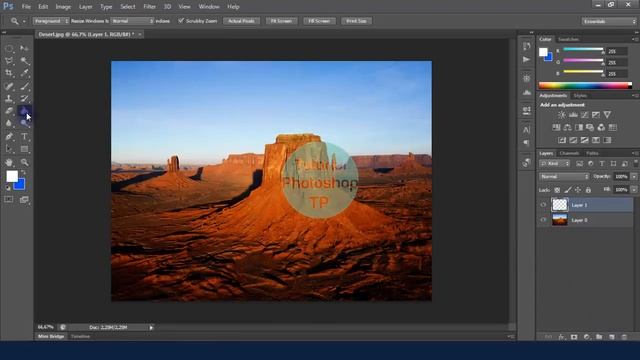Open the Image menu
Viewport: 640px width, 360px height.
tap(63, 7)
